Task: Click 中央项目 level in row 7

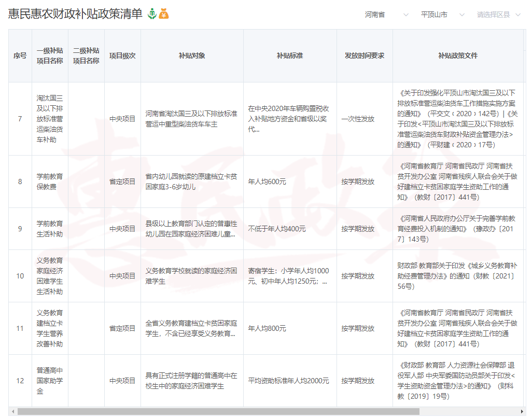Action: (122, 119)
